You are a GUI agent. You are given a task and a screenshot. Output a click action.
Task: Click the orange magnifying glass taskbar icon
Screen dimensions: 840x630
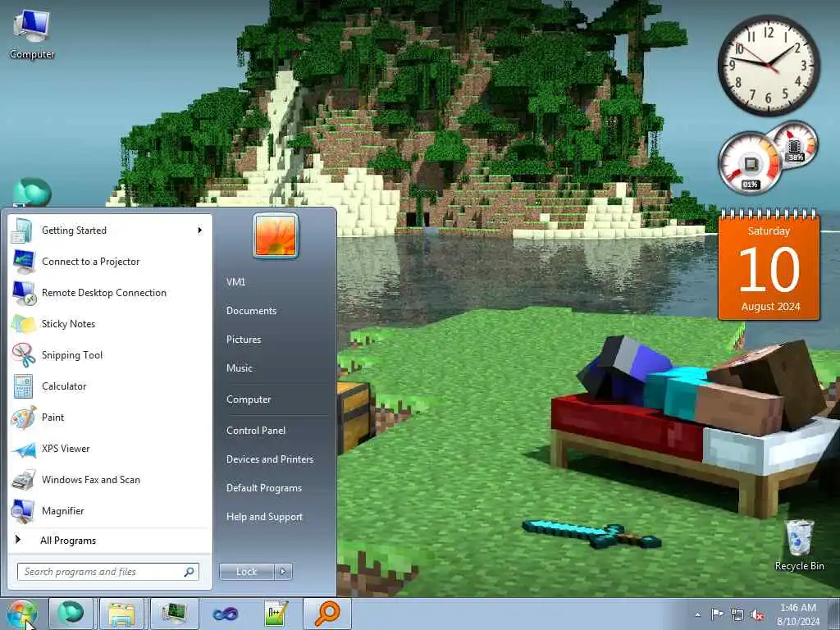pos(327,614)
